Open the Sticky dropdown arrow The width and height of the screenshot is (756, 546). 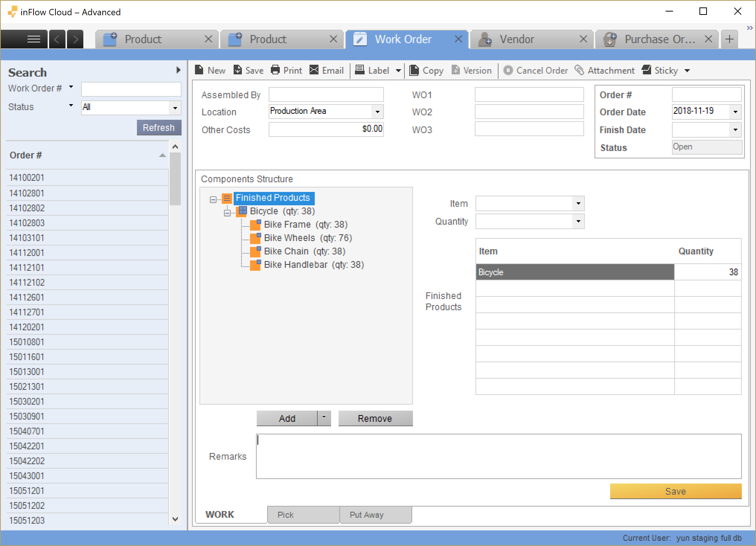click(687, 71)
